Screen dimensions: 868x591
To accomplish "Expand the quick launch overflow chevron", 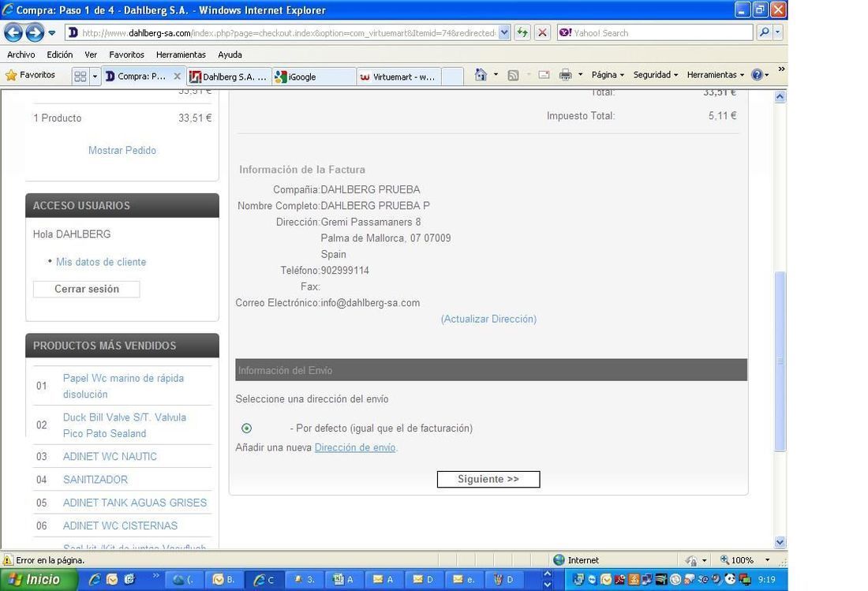I will pos(155,576).
